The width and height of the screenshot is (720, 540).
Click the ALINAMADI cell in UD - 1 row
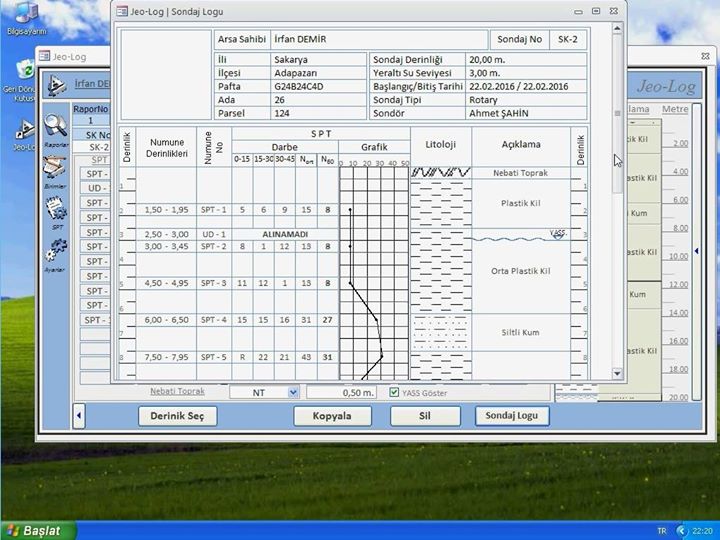285,234
